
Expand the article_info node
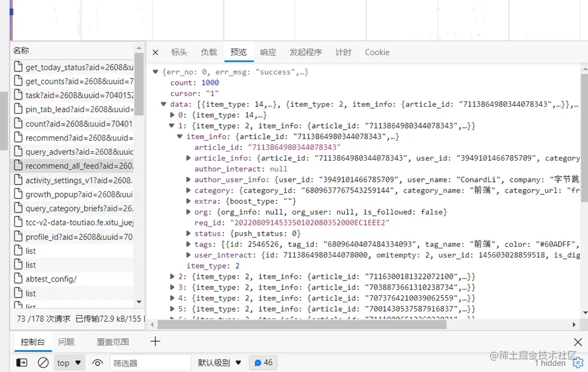pyautogui.click(x=188, y=158)
